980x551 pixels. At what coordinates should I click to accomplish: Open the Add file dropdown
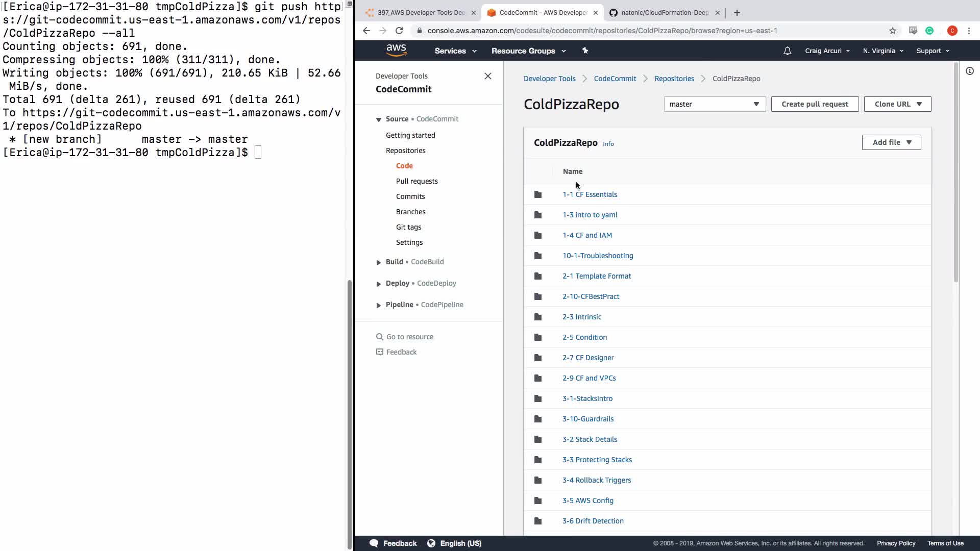pyautogui.click(x=891, y=142)
